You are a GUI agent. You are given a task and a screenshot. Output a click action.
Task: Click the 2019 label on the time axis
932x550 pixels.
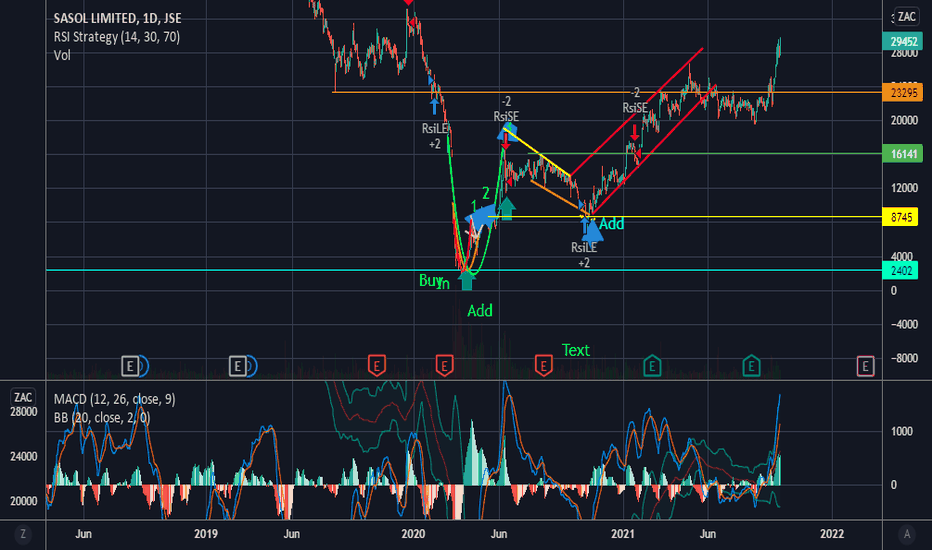[206, 534]
